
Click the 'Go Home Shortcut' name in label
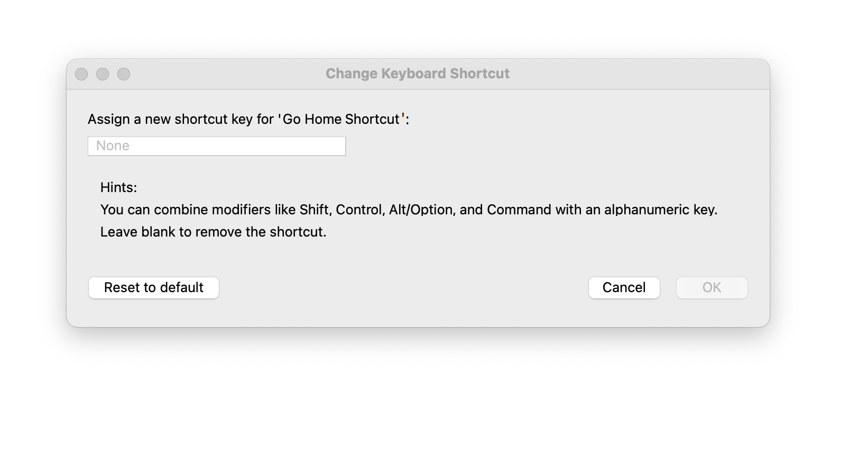point(341,119)
